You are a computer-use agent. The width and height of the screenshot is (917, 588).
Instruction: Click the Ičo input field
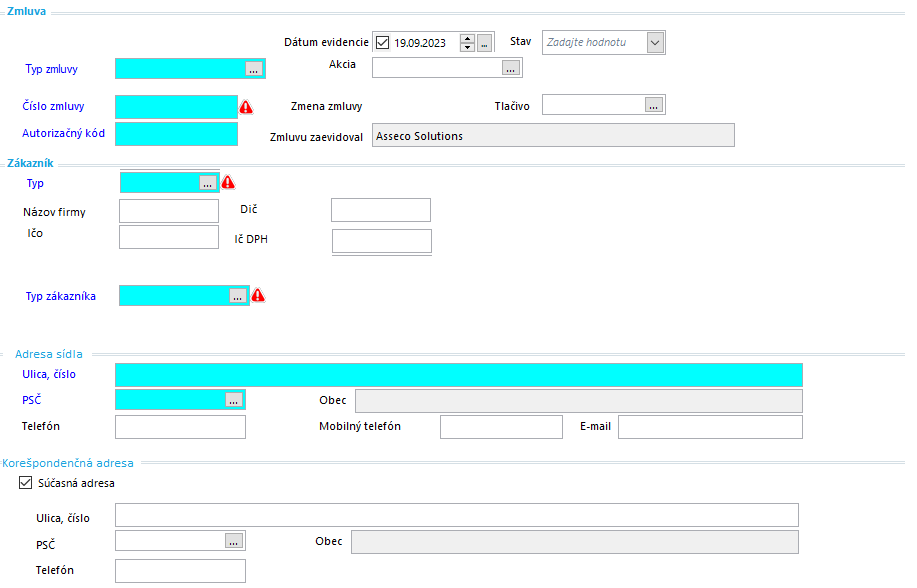[x=169, y=237]
